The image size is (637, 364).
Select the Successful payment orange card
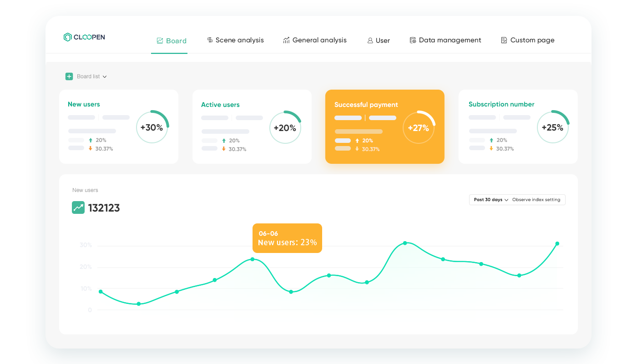384,126
